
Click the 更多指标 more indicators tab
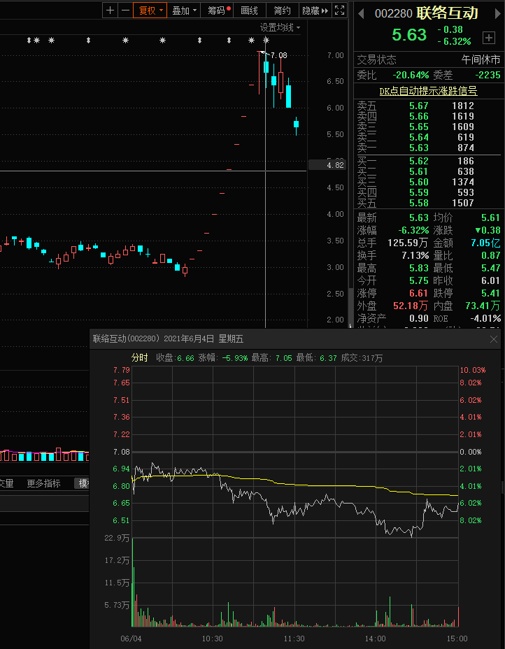(x=43, y=483)
